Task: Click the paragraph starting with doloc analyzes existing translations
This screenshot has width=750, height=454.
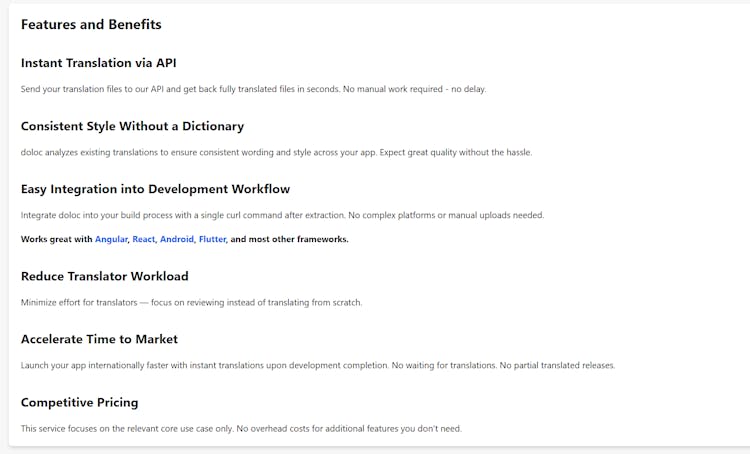Action: 276,152
